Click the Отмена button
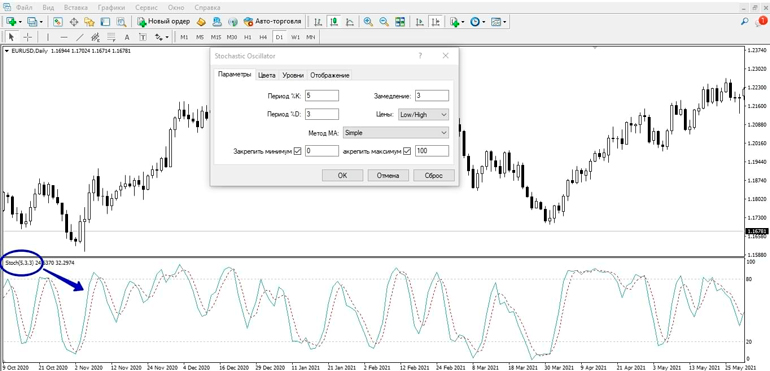This screenshot has width=770, height=371. pyautogui.click(x=388, y=175)
